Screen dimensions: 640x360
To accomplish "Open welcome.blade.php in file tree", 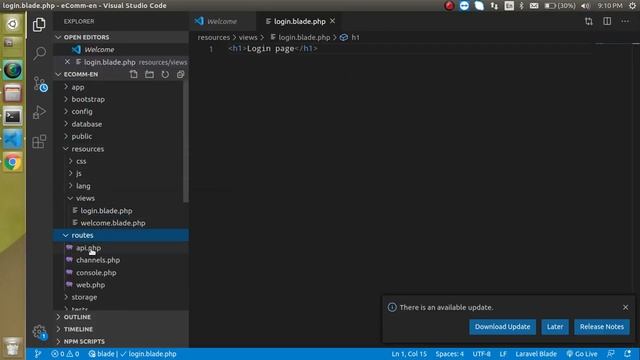I will [x=121, y=223].
